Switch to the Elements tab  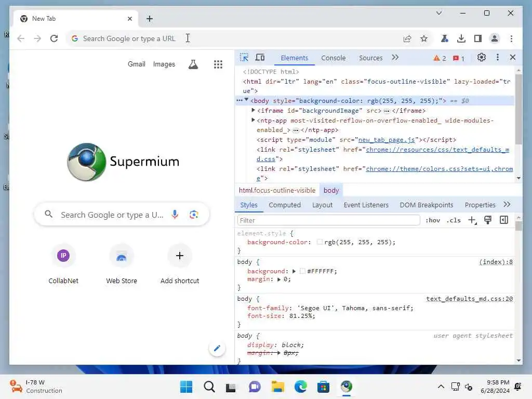294,58
